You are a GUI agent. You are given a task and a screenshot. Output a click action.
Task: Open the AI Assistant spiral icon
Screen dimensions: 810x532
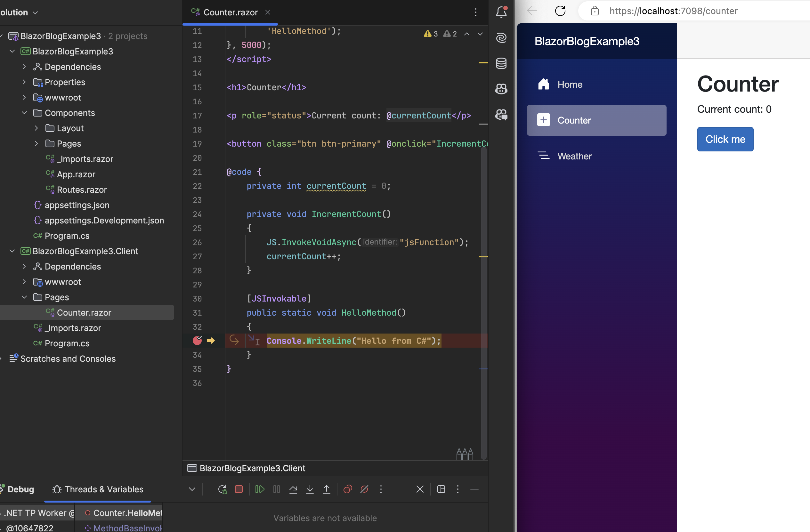coord(501,37)
